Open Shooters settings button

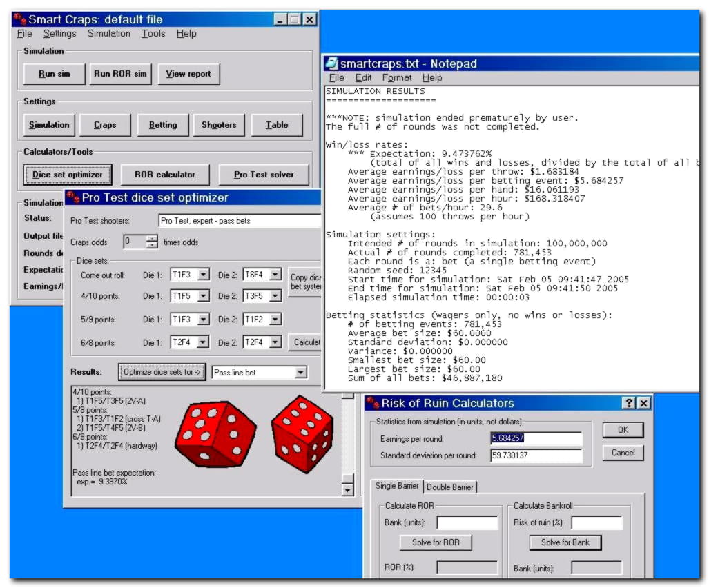219,125
